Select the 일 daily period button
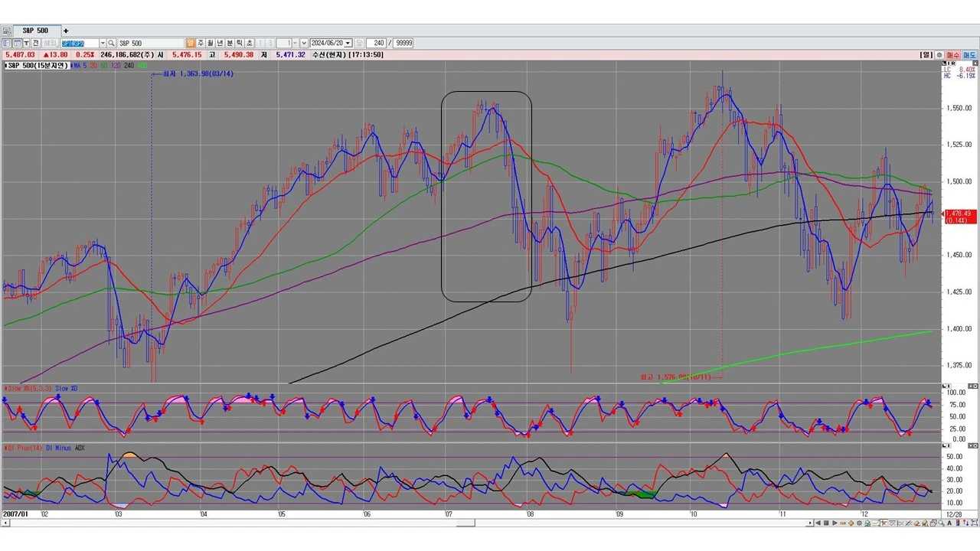 191,44
